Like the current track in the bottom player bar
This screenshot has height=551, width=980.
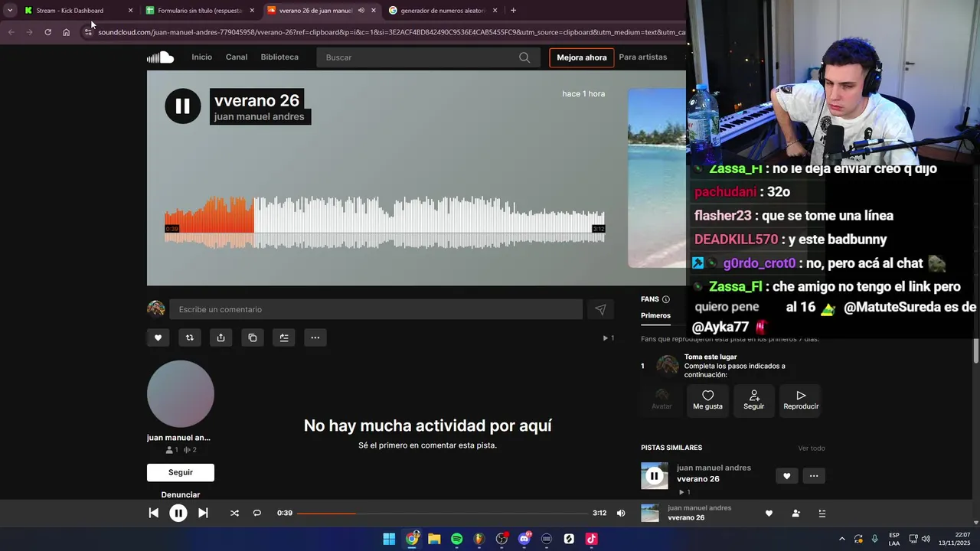(x=769, y=514)
